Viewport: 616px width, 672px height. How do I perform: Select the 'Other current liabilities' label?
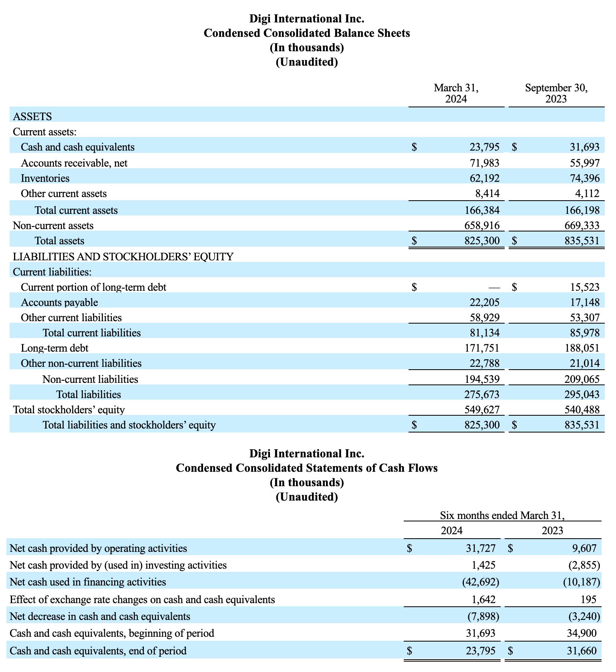(x=71, y=318)
